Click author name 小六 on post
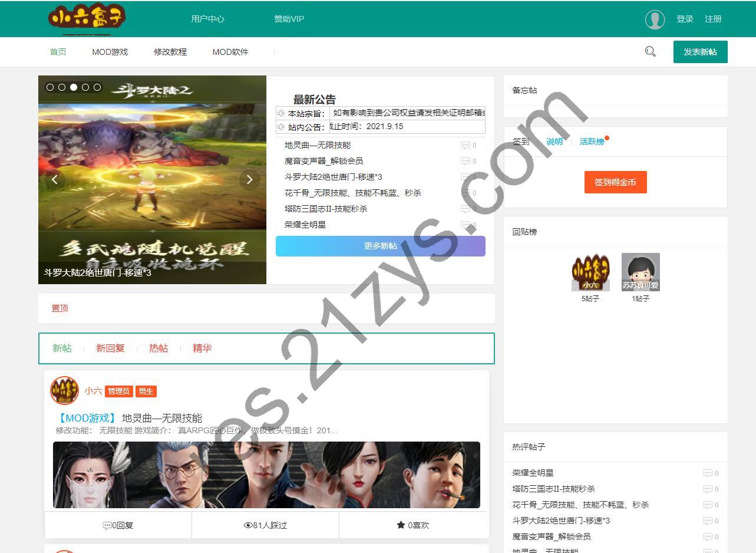The width and height of the screenshot is (756, 553). coord(93,391)
